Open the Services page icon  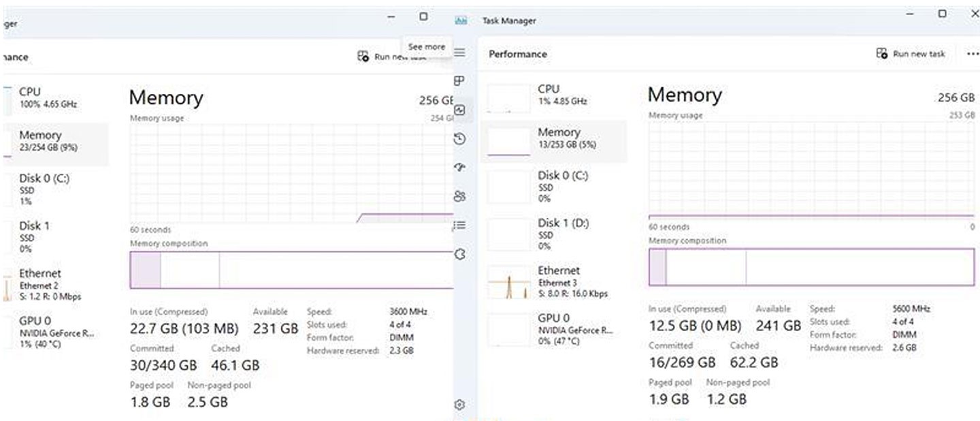tap(460, 255)
